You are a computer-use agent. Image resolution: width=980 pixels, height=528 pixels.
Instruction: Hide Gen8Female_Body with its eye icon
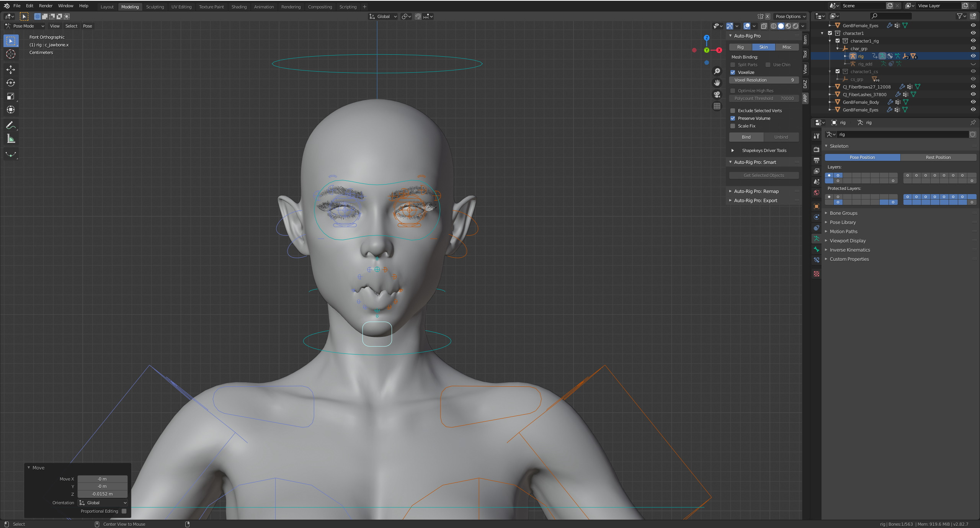click(x=972, y=102)
